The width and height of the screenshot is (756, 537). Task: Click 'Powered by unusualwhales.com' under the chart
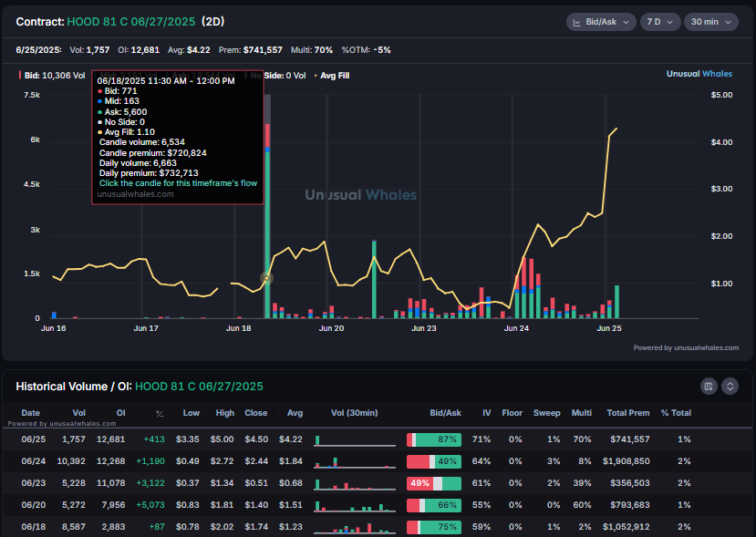pyautogui.click(x=686, y=347)
